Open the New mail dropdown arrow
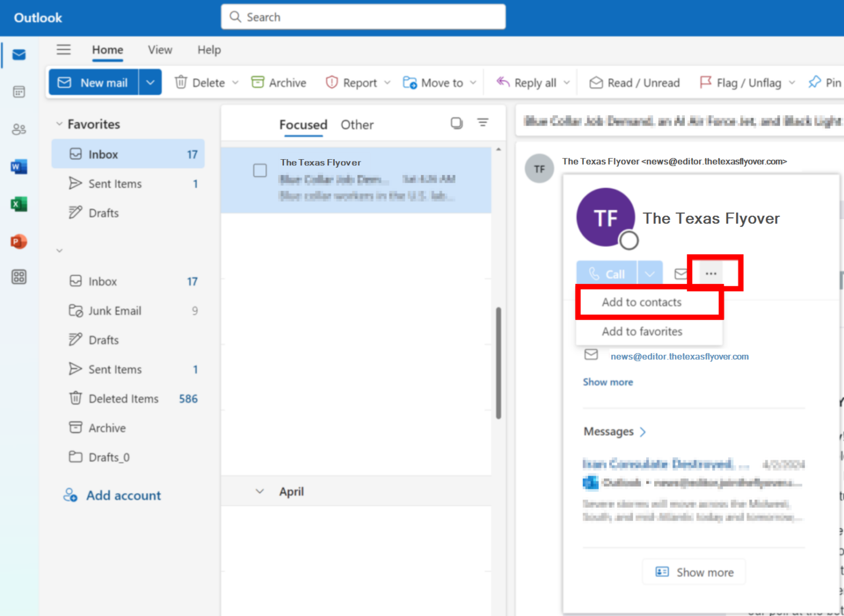The width and height of the screenshot is (844, 616). click(x=151, y=83)
